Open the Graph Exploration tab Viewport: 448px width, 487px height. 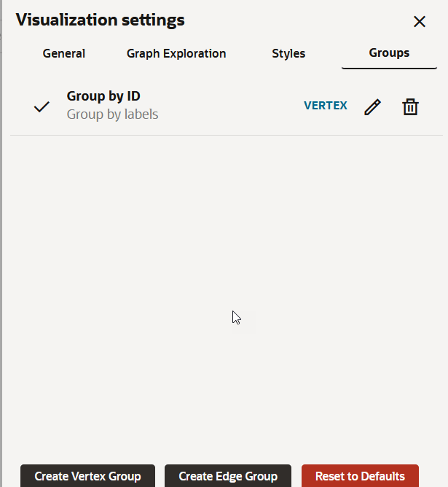[176, 53]
